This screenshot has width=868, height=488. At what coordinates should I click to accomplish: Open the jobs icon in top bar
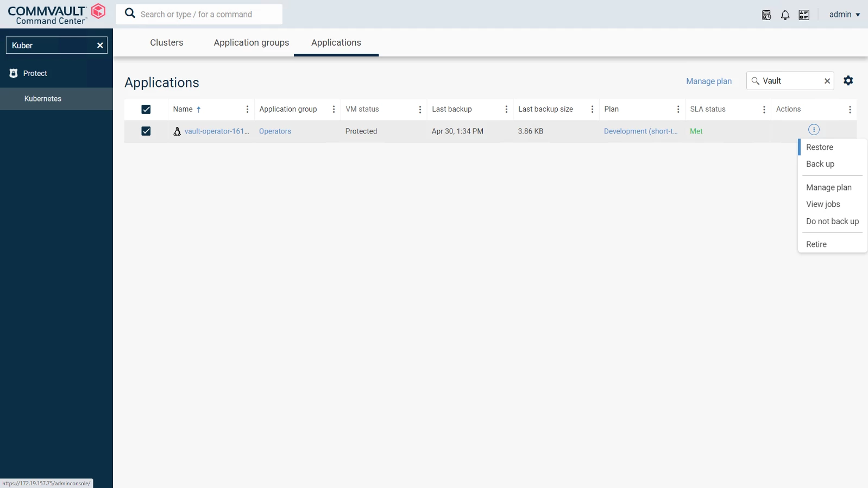pyautogui.click(x=766, y=15)
